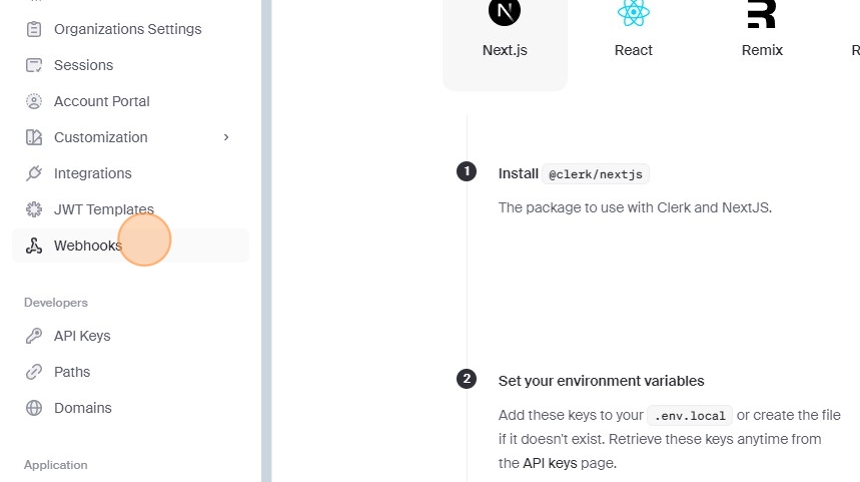Click the Account Portal icon

34,101
